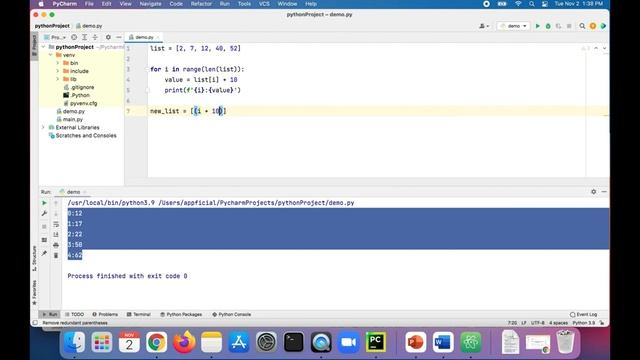
Task: Expand the lib folder
Action: click(x=58, y=79)
